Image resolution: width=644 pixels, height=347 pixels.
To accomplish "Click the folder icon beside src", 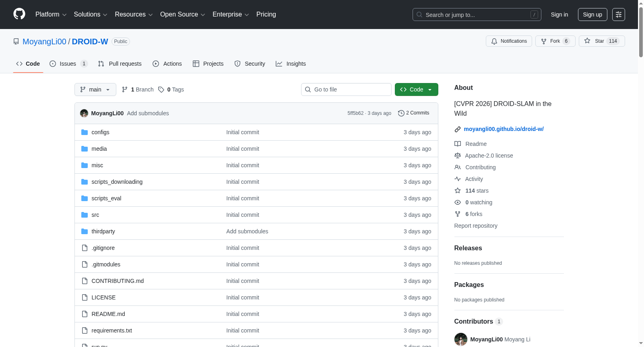I will (85, 215).
